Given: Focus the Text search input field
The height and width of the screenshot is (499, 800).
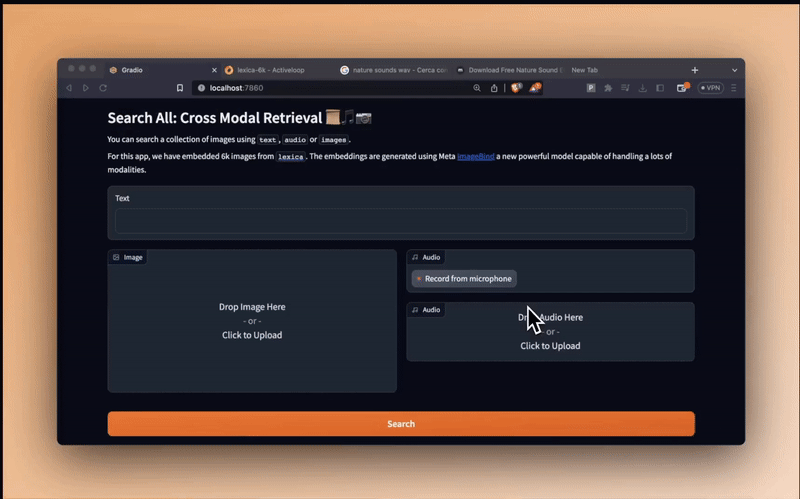Looking at the screenshot, I should tap(401, 221).
